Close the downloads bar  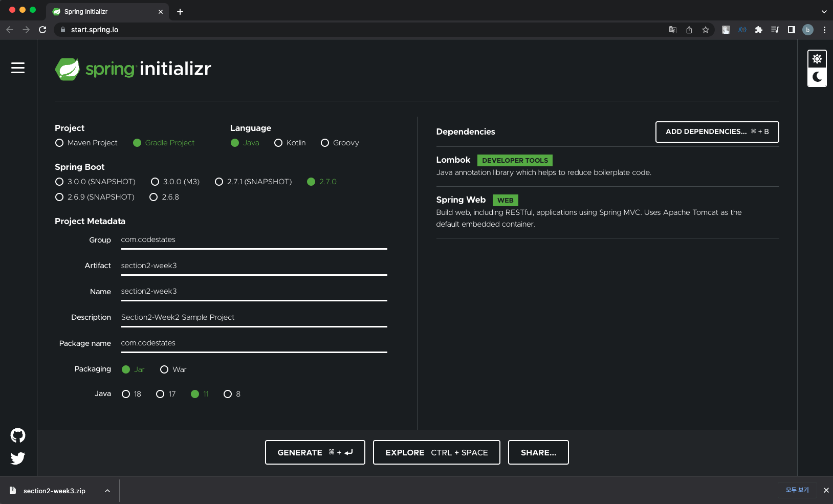click(826, 490)
